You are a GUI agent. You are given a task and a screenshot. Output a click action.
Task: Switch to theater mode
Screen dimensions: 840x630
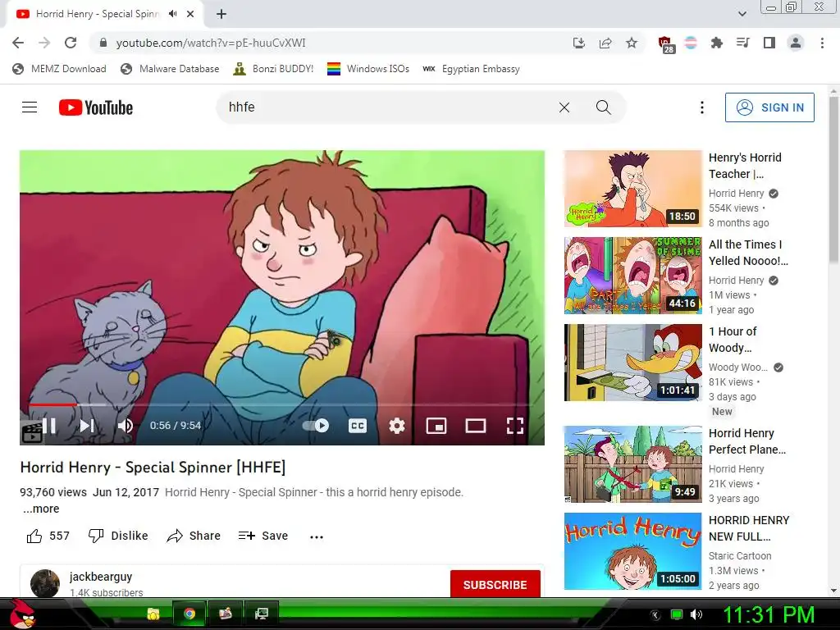(x=476, y=426)
